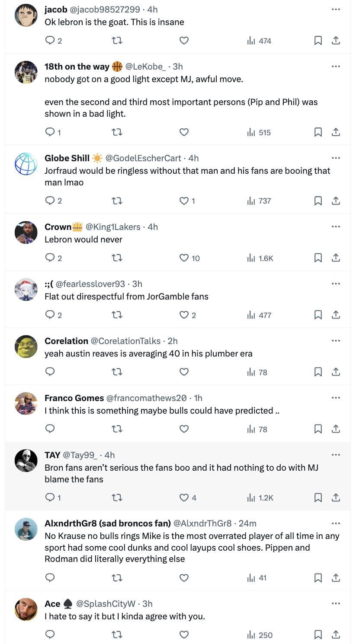Retweet the Crown Lakers tweet
This screenshot has height=644, width=353.
(117, 258)
